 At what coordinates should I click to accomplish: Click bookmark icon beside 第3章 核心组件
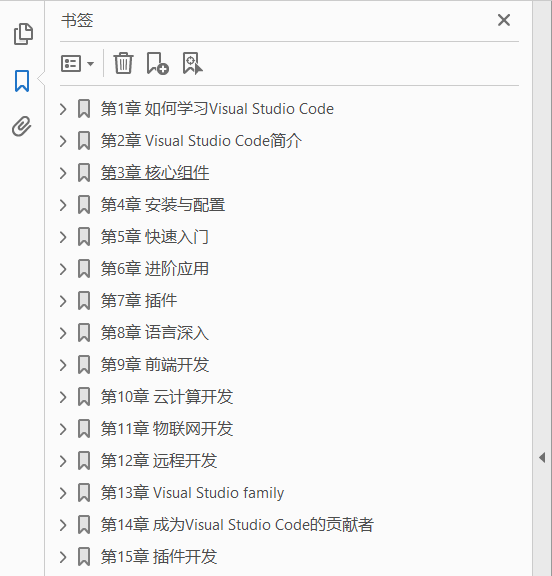[x=84, y=173]
